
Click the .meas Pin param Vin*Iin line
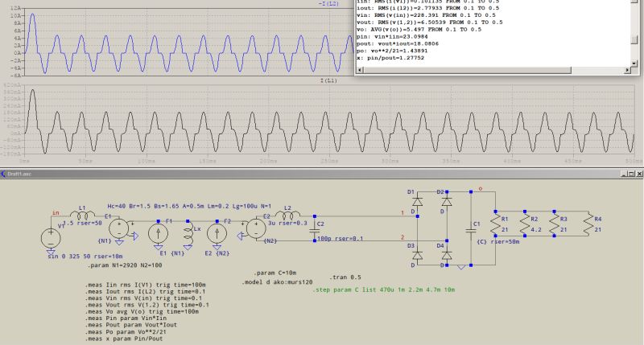point(126,318)
